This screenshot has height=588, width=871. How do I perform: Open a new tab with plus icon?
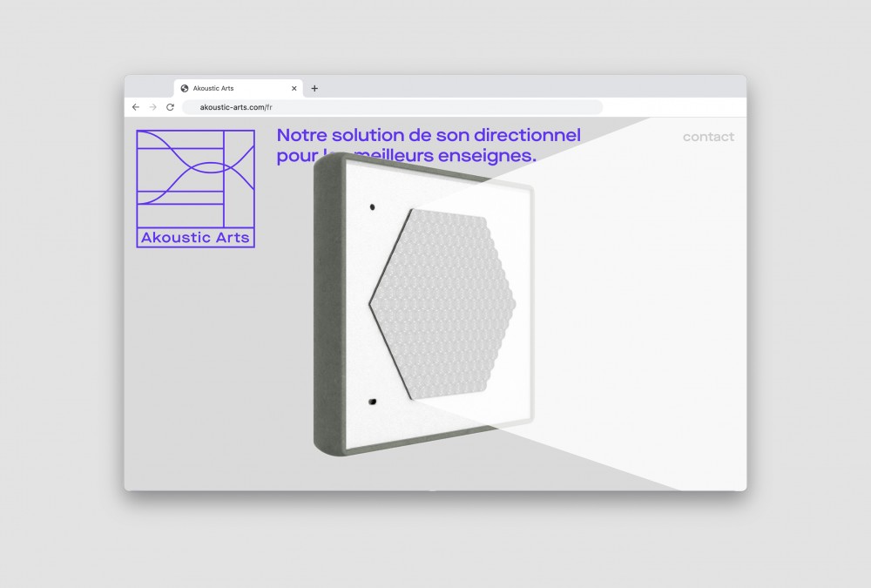tap(314, 88)
